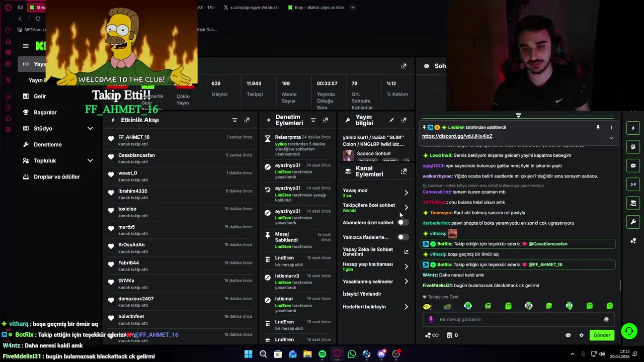Open chat settings gear icon
This screenshot has height=362, width=644.
pyautogui.click(x=582, y=335)
